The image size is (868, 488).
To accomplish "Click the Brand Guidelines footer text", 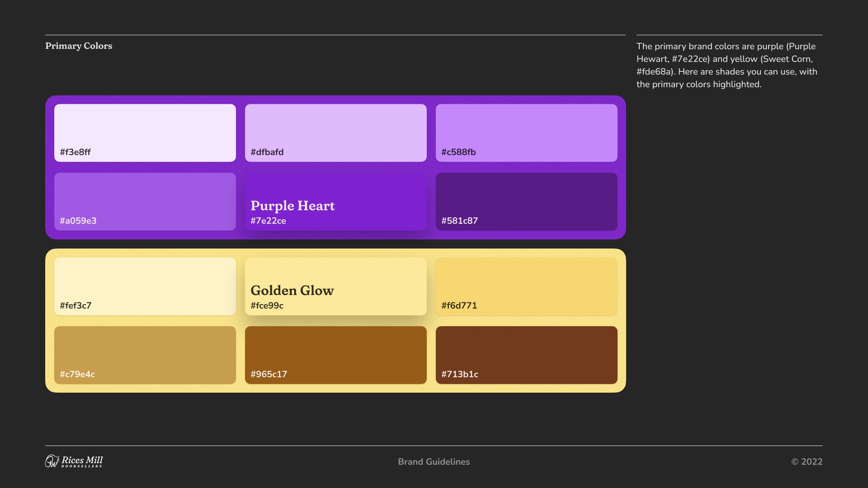I will point(434,462).
